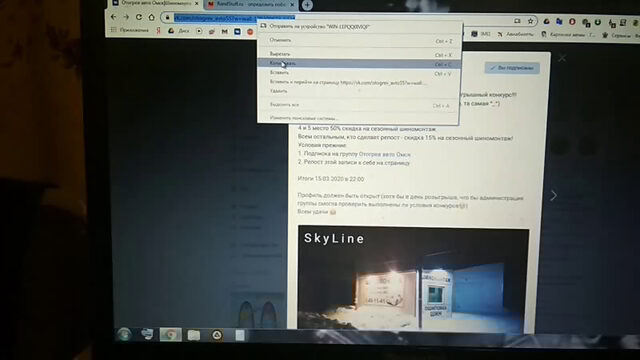The height and width of the screenshot is (360, 640).
Task: Reload the current page
Action: coord(139,17)
